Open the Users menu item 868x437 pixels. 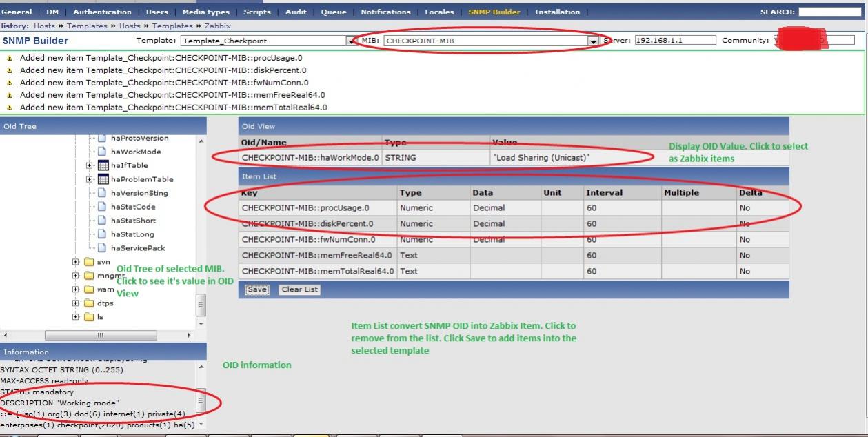coord(157,12)
